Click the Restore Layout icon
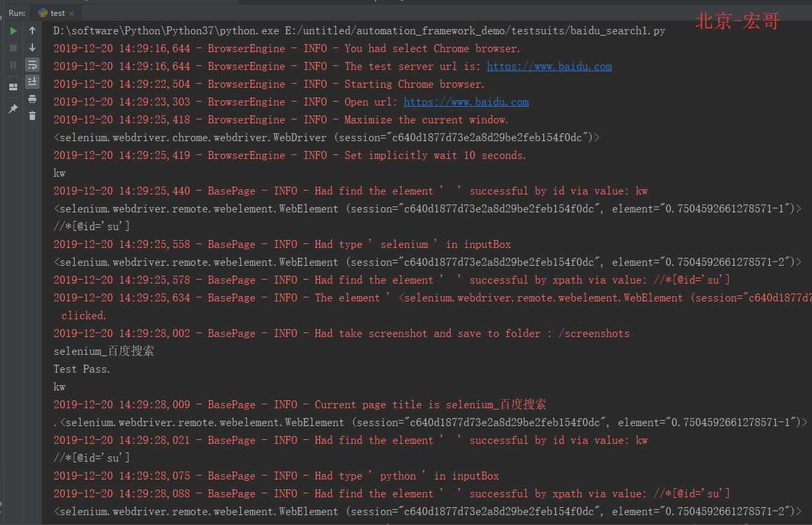812x525 pixels. tap(13, 87)
